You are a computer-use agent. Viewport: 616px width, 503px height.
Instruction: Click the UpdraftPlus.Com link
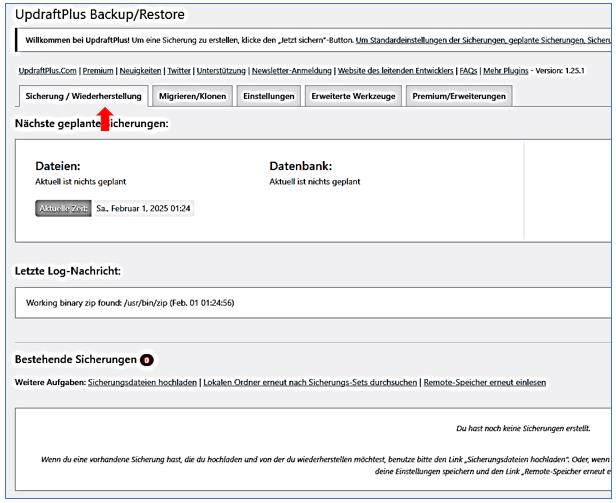click(x=46, y=71)
